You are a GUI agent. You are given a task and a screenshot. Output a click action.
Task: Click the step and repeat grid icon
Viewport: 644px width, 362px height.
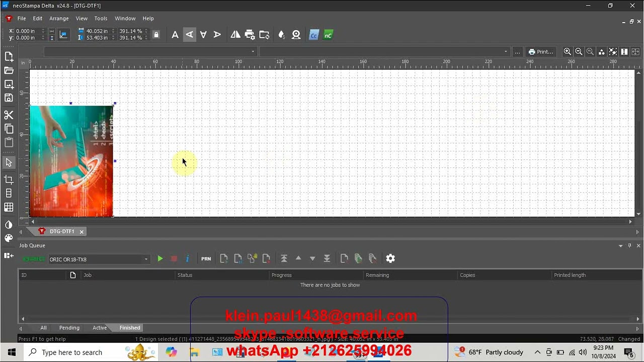point(9,207)
